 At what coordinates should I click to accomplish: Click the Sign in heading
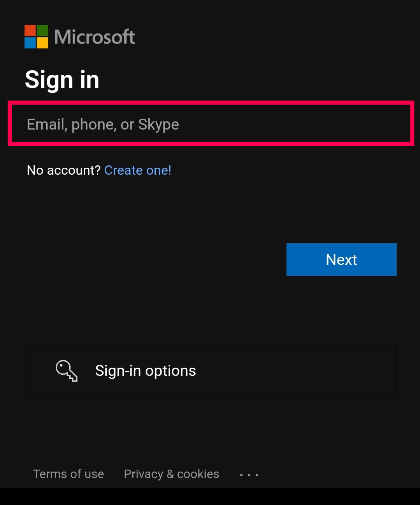62,80
